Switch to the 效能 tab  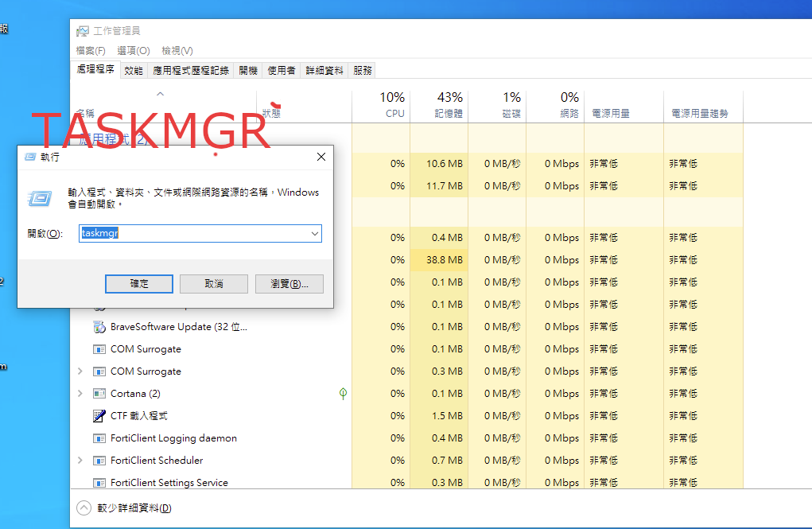[134, 71]
